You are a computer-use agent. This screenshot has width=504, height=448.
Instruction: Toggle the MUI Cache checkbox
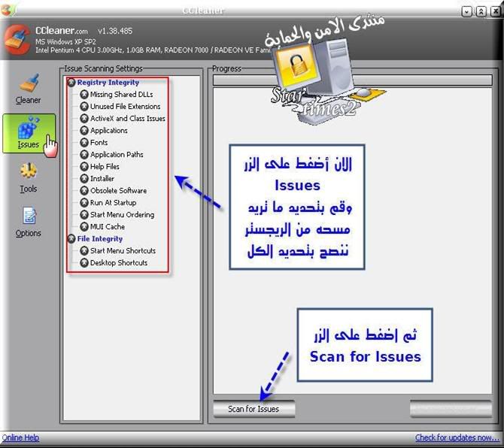click(x=84, y=227)
